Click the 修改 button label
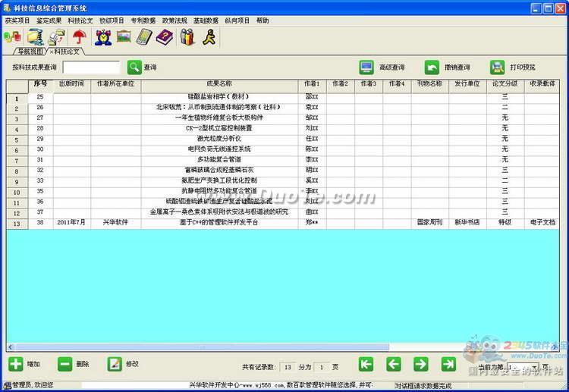 (132, 364)
